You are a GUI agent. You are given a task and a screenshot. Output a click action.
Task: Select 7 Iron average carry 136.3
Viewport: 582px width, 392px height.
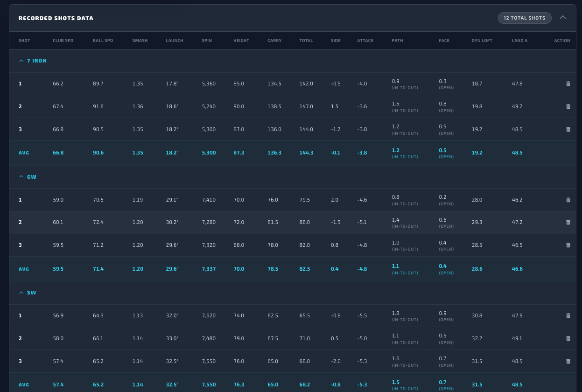coord(274,153)
